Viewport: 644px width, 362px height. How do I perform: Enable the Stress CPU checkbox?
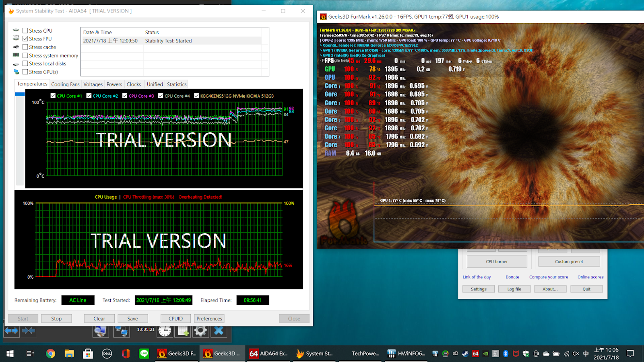(x=25, y=31)
